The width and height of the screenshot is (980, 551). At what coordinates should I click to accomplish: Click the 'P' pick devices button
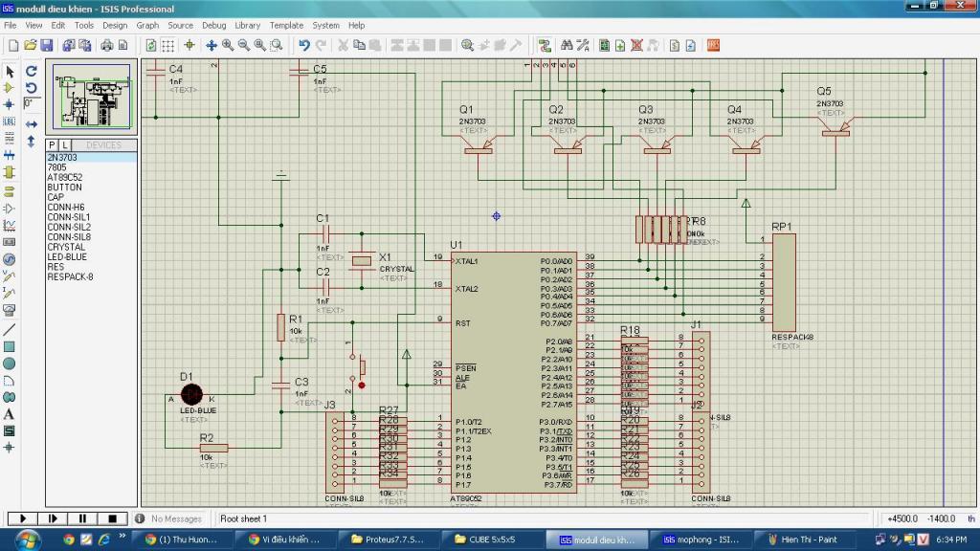(x=52, y=145)
